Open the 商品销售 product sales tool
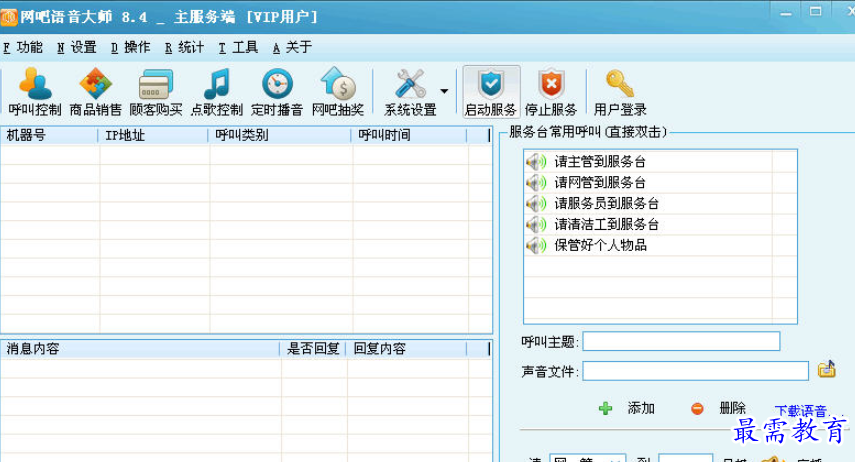Screen dimensions: 855x462 (95, 92)
